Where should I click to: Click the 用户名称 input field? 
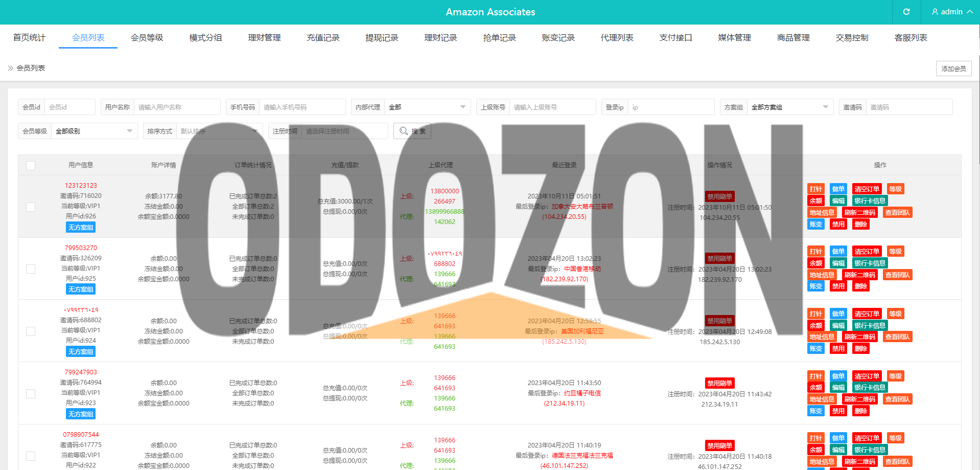coord(177,107)
